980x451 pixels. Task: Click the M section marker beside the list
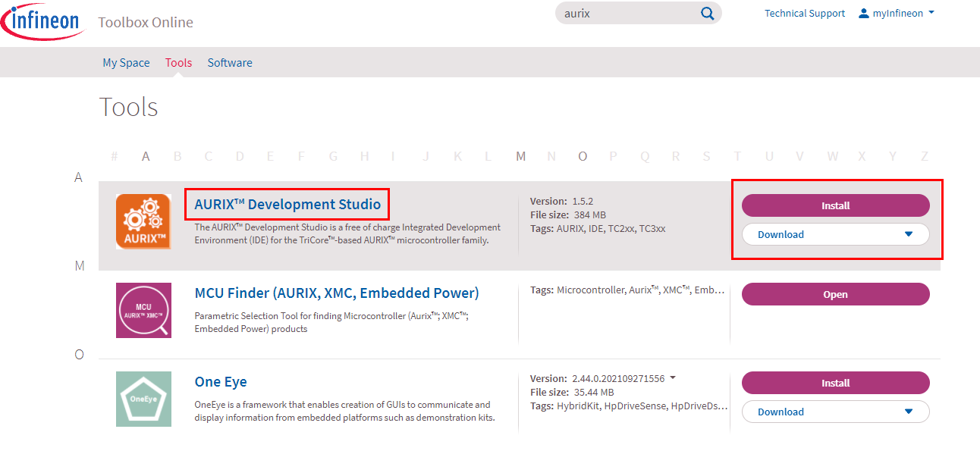click(79, 265)
